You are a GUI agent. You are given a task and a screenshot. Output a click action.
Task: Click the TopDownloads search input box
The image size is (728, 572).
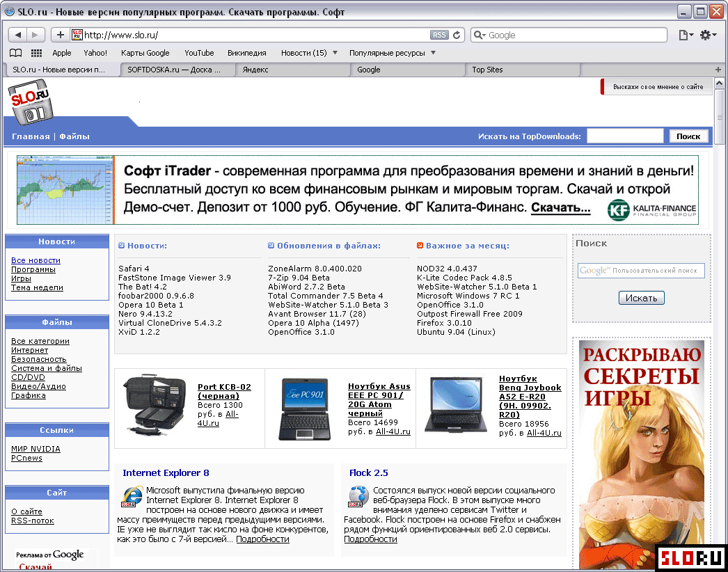(625, 136)
